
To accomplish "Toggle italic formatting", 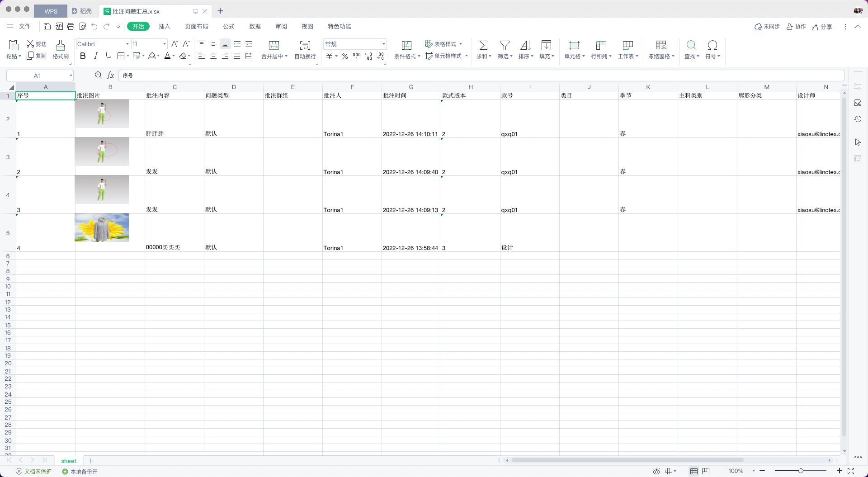I will point(95,56).
